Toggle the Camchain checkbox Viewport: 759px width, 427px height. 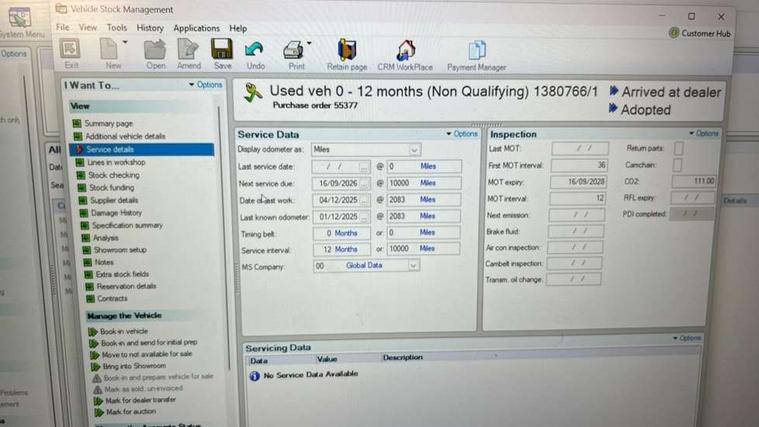(x=678, y=164)
